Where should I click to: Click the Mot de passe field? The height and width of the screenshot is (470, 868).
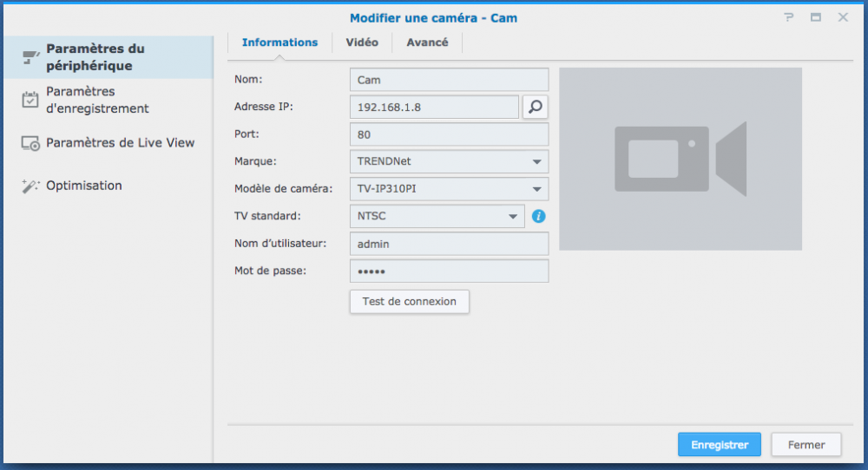pos(449,271)
